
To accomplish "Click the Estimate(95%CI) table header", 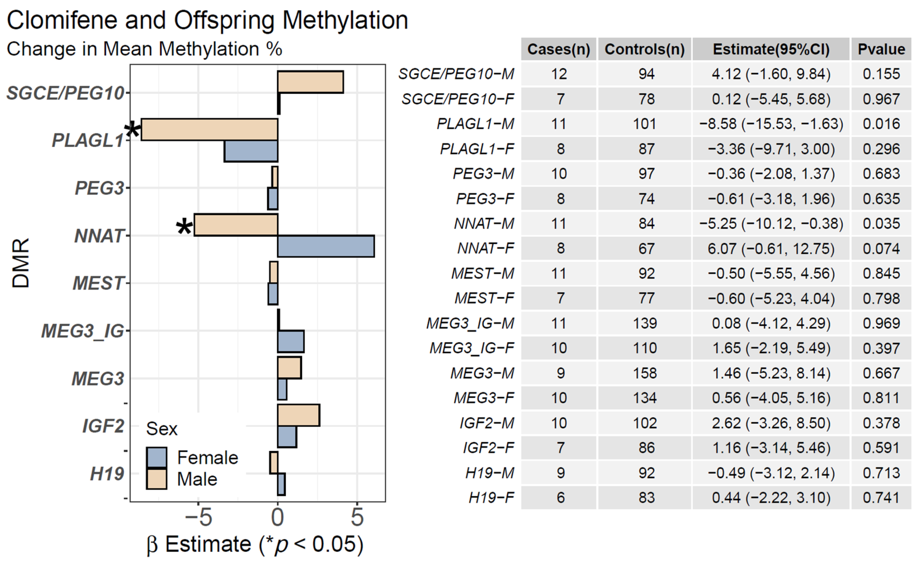I will [771, 49].
